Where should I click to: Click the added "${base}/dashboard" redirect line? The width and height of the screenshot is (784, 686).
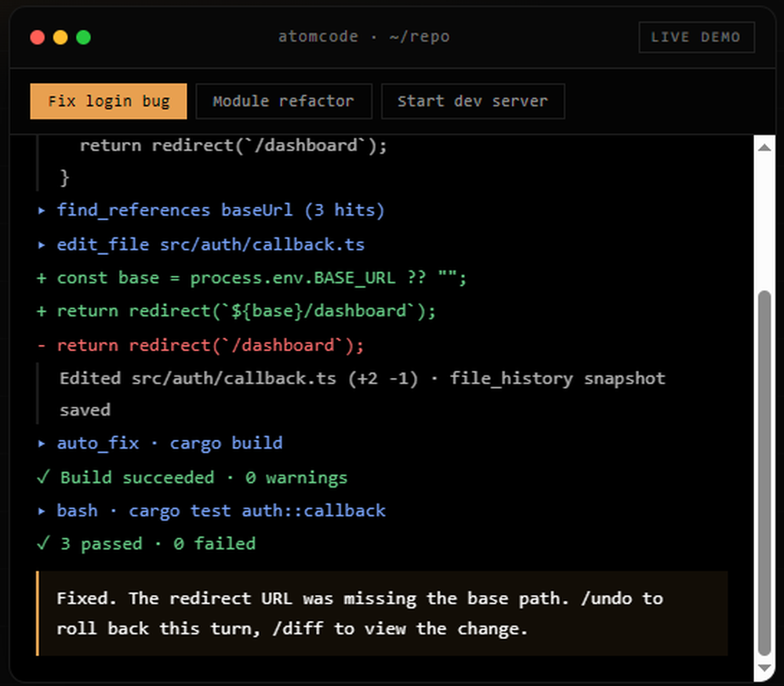click(236, 311)
